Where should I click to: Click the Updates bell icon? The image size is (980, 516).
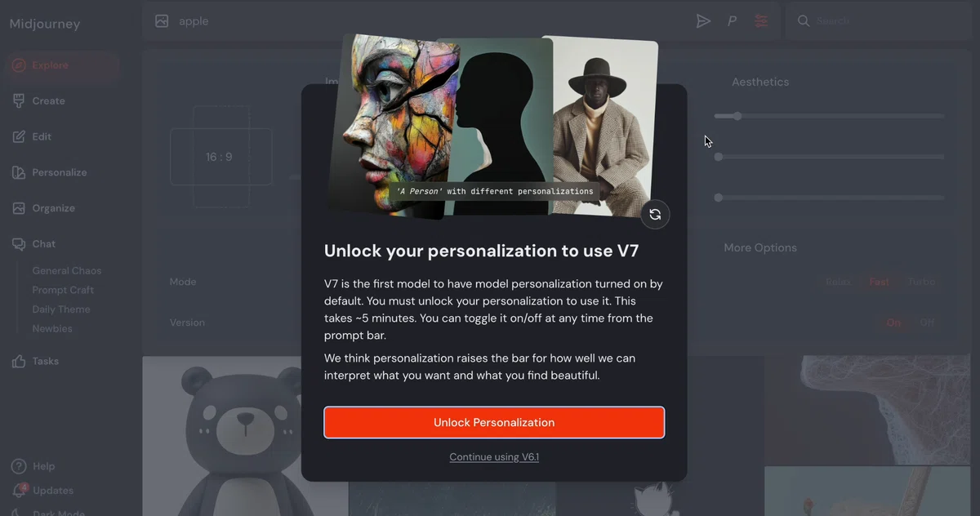coord(19,491)
